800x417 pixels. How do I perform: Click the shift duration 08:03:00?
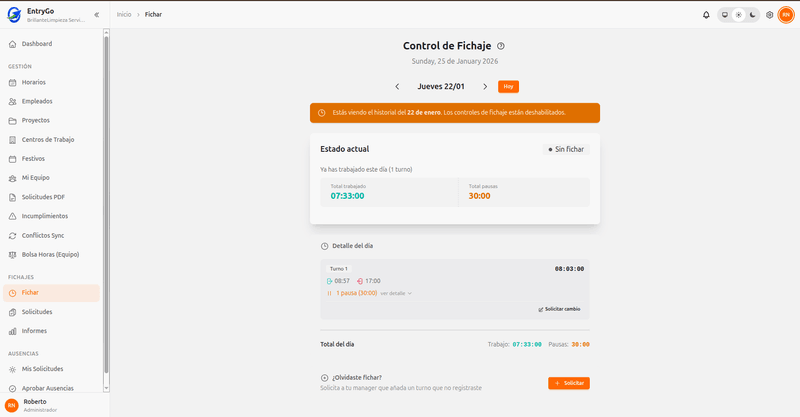[569, 269]
